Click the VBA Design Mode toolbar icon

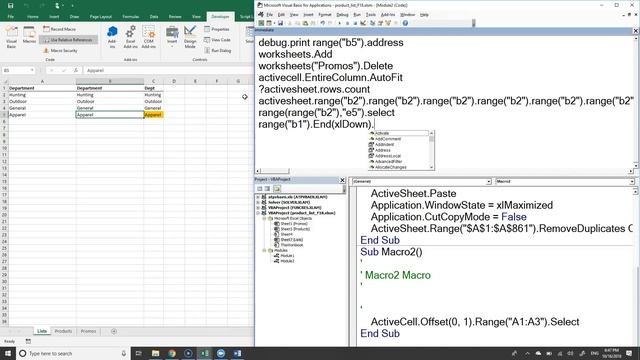coord(363,23)
